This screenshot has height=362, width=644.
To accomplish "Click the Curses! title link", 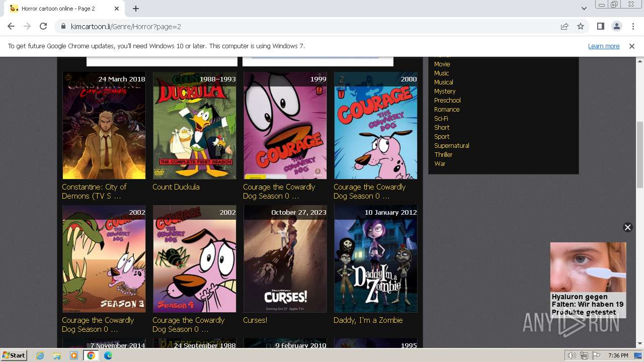I will click(255, 320).
